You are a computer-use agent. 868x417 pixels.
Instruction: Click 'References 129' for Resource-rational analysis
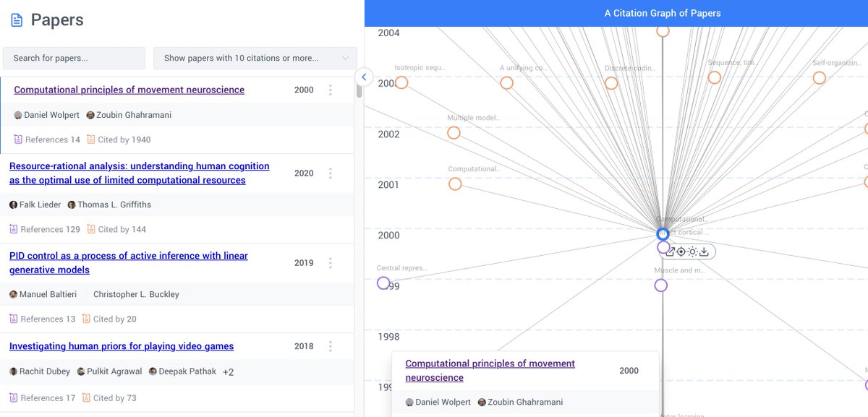[45, 229]
